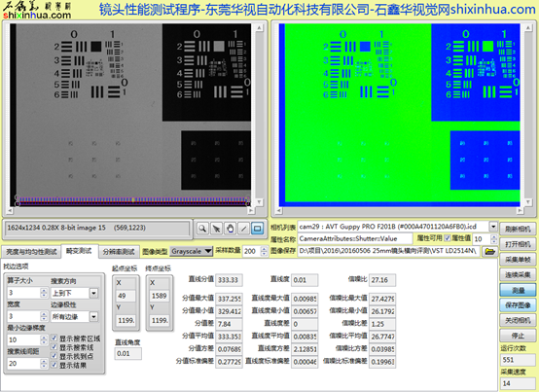This screenshot has height=392, width=539.
Task: Click the 直线角度 value 0.01
Action: pyautogui.click(x=127, y=353)
